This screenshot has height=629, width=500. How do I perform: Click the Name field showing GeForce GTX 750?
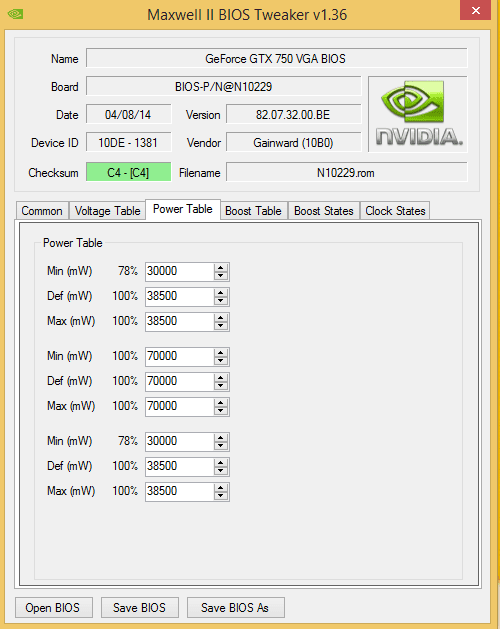point(276,59)
